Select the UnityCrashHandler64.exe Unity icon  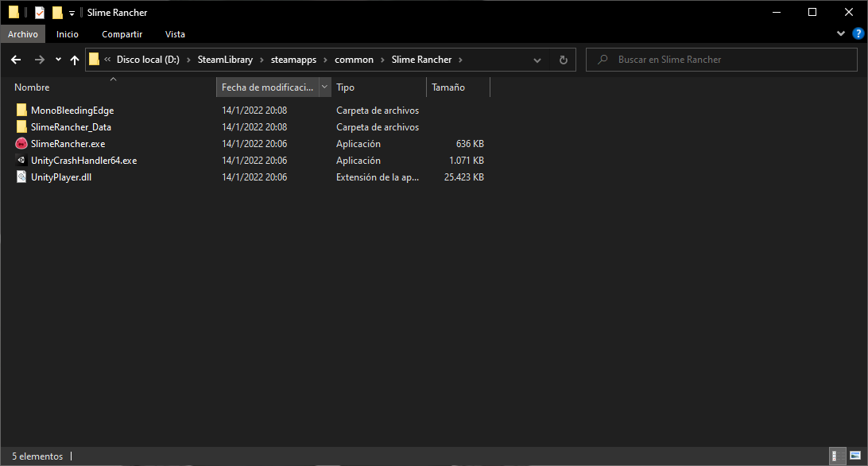pyautogui.click(x=21, y=160)
